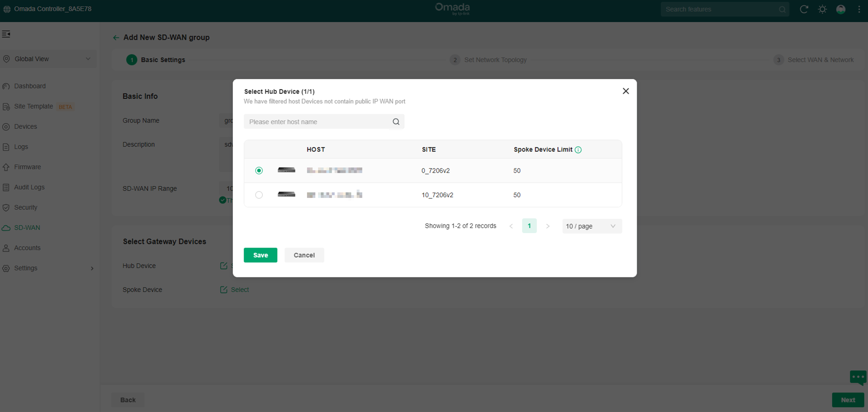The image size is (868, 412).
Task: Click the Omada Controller globe icon
Action: point(7,9)
